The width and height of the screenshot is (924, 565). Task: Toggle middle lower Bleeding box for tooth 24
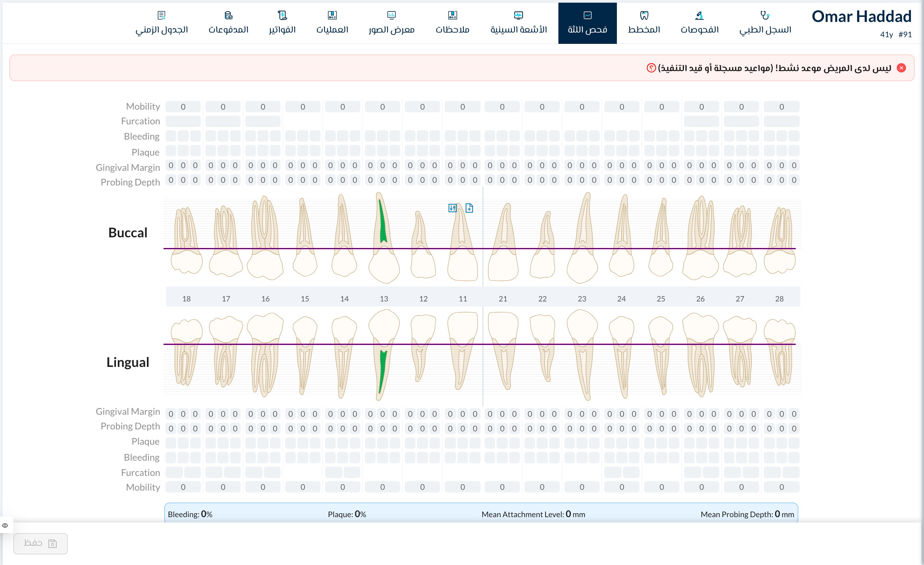point(622,457)
